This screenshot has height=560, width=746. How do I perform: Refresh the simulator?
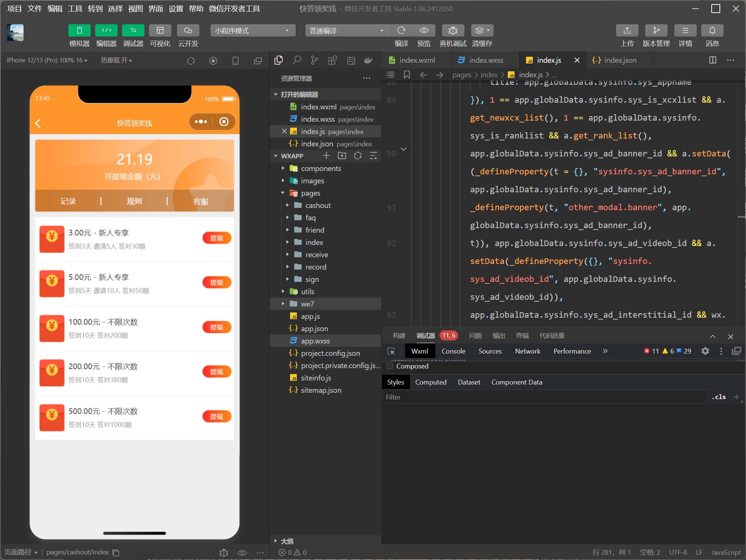191,60
